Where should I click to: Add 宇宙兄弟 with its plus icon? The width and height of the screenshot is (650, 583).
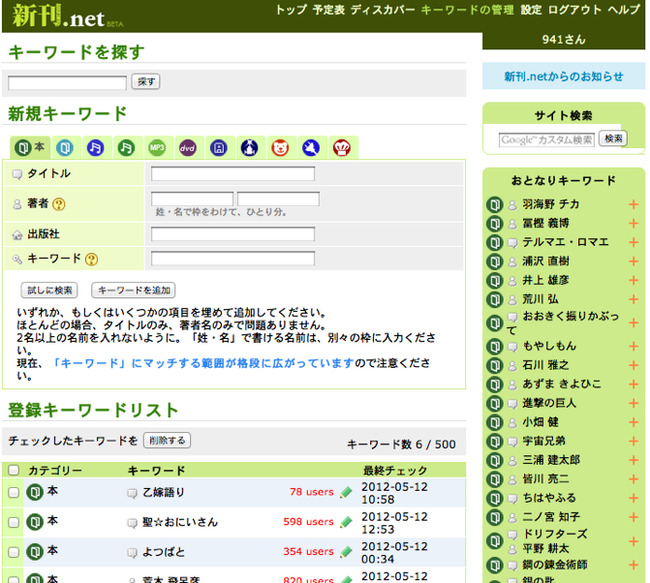[x=633, y=441]
